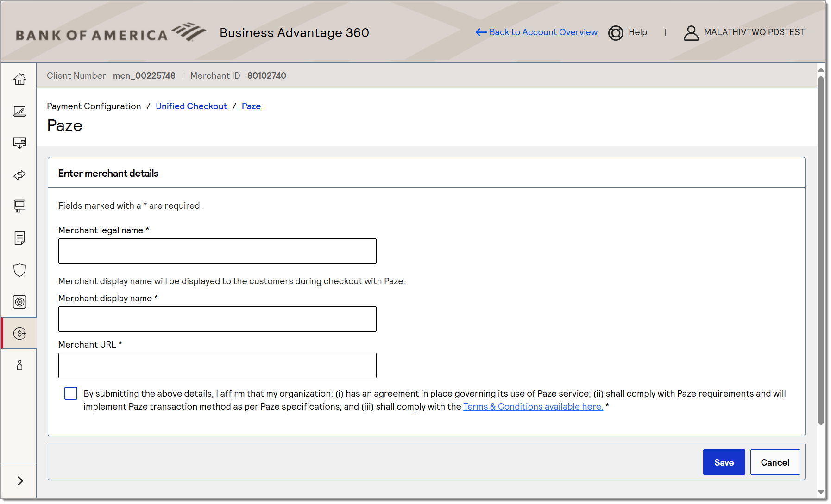Open the Terms & Conditions link
This screenshot has height=504, width=831.
click(x=533, y=406)
